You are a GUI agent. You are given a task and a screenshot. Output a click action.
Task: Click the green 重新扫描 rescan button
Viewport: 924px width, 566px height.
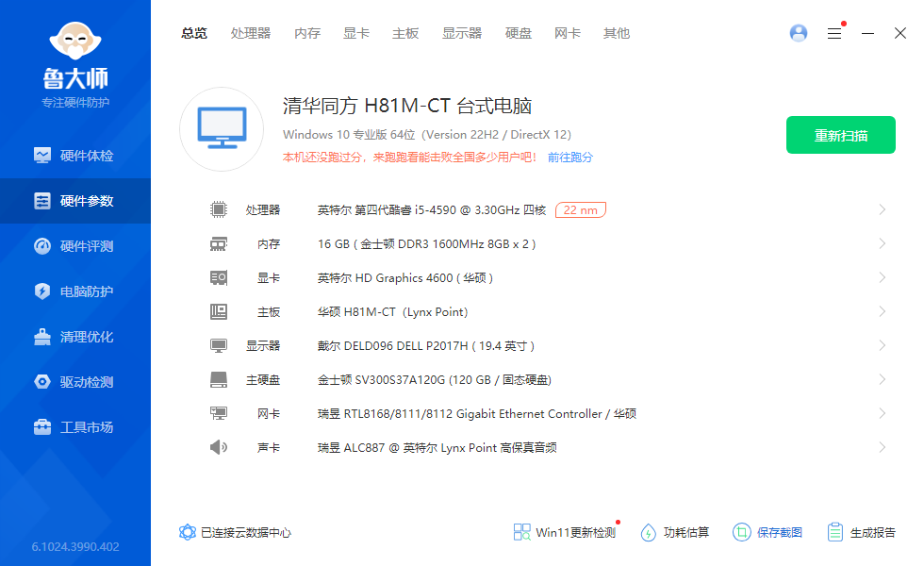841,135
